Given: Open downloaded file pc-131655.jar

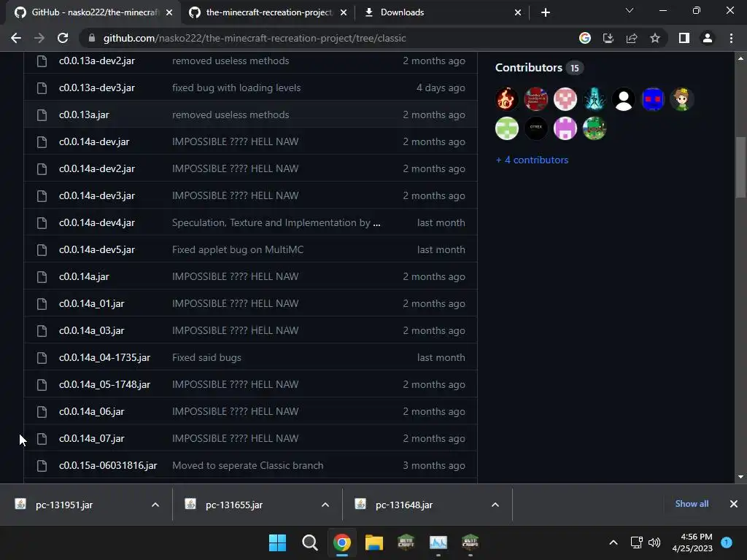Looking at the screenshot, I should point(234,505).
